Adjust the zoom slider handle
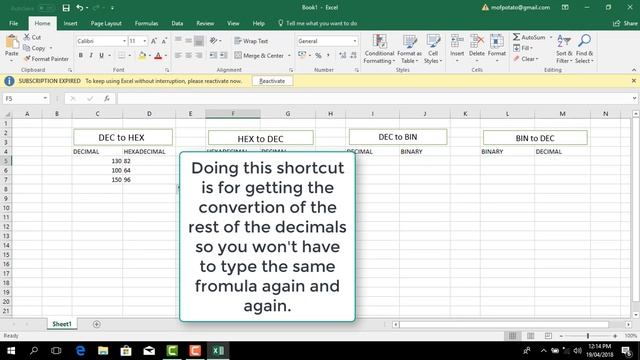Viewport: 640px width, 360px height. pos(588,336)
